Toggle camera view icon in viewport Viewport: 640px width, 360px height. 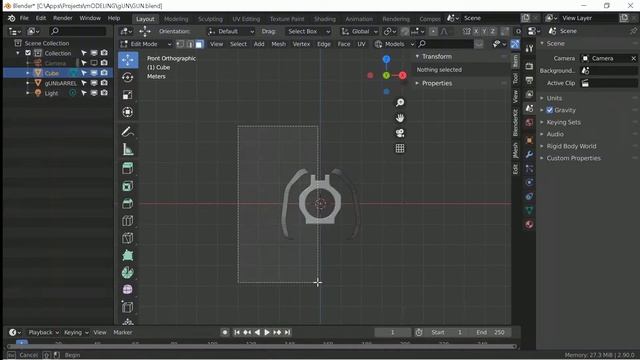[x=400, y=133]
